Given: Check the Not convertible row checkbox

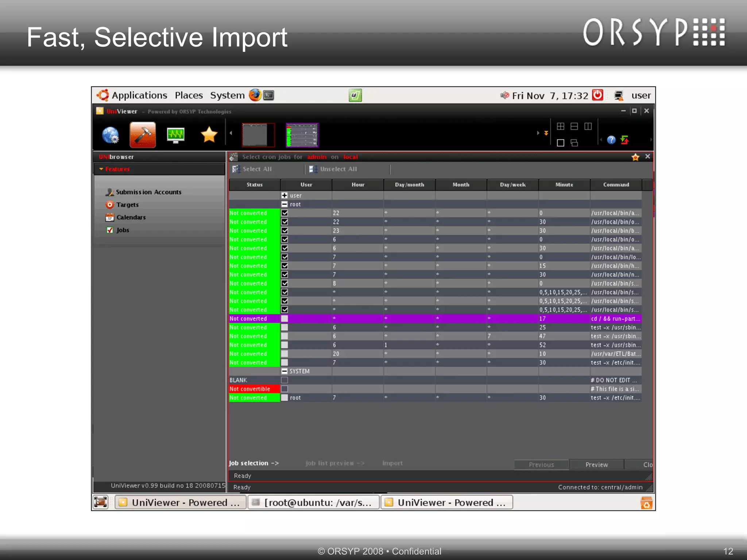Looking at the screenshot, I should (x=285, y=389).
